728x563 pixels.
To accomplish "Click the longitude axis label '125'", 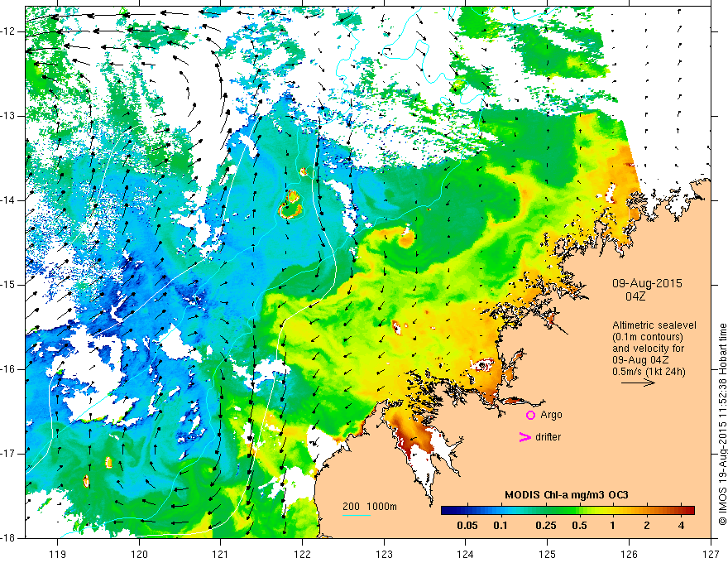I will pos(548,554).
